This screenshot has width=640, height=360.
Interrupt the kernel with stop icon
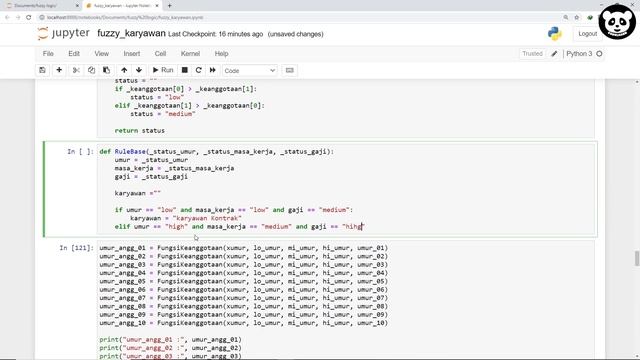[x=184, y=70]
